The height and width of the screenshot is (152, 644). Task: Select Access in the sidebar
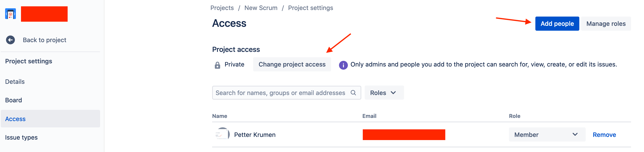(51, 119)
